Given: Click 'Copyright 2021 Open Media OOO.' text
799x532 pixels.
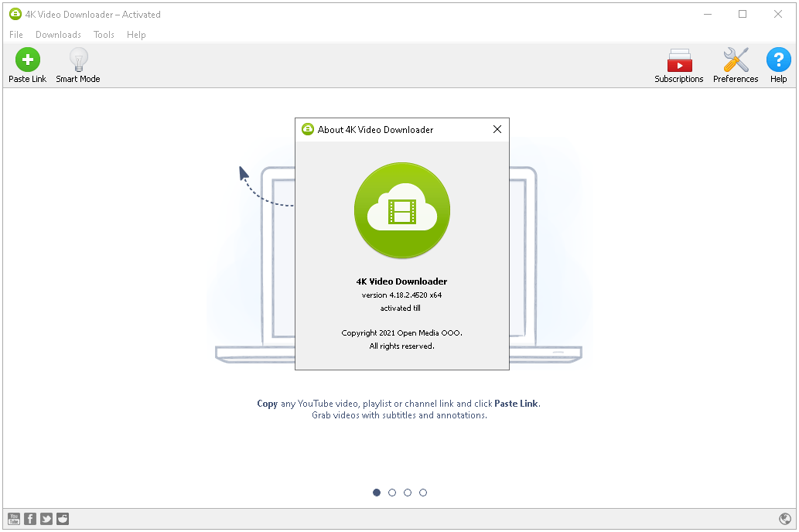Looking at the screenshot, I should tap(402, 332).
